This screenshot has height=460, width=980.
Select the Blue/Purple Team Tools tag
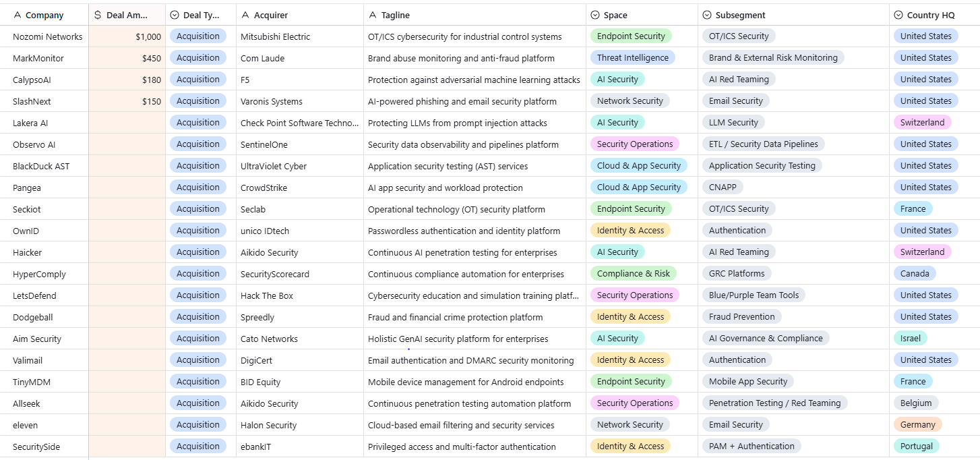point(754,295)
